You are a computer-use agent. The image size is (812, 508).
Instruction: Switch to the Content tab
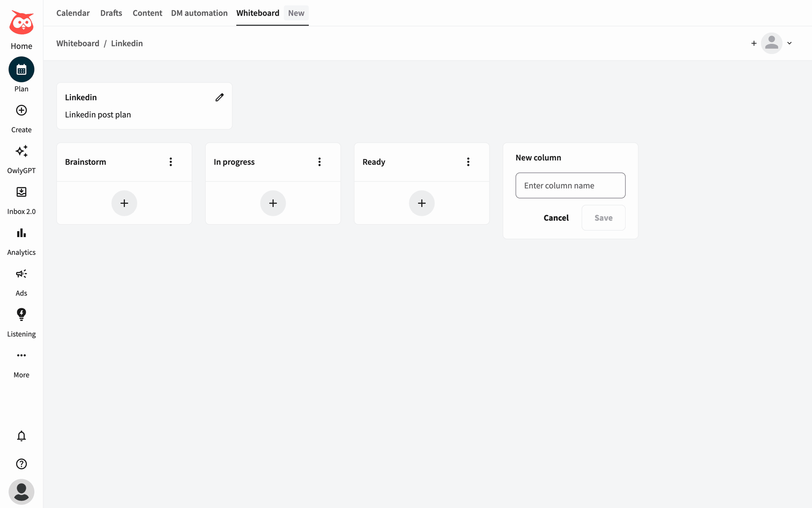tap(147, 13)
